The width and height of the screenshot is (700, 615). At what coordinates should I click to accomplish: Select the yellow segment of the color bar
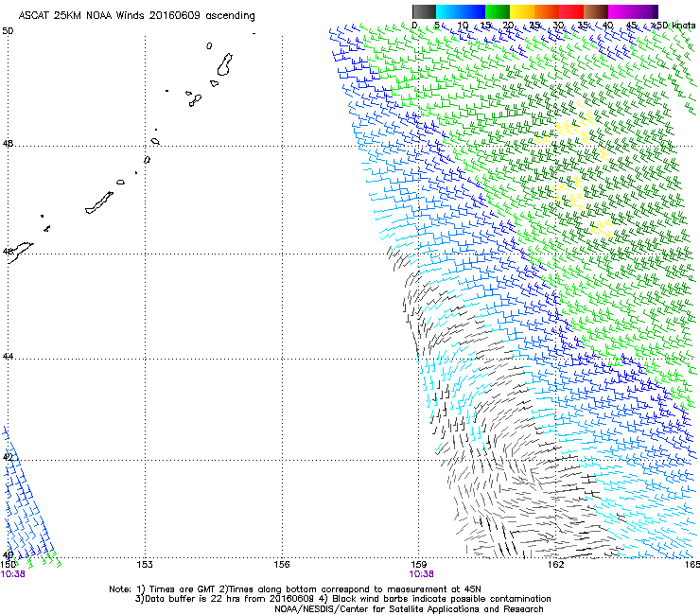click(x=522, y=11)
